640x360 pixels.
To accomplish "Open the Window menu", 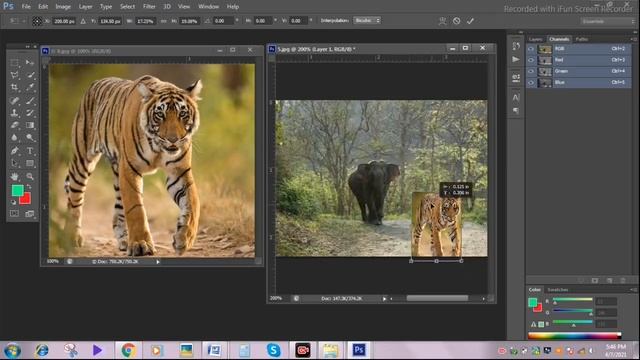I will pyautogui.click(x=208, y=7).
